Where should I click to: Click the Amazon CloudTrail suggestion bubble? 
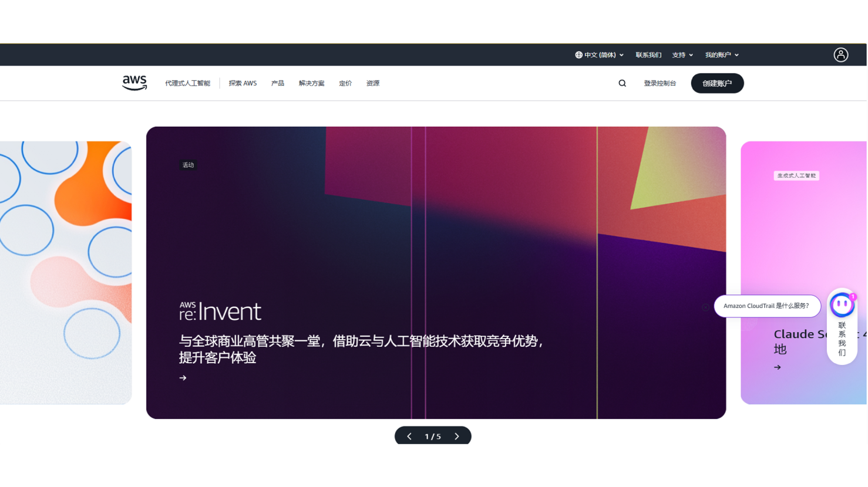pyautogui.click(x=766, y=306)
